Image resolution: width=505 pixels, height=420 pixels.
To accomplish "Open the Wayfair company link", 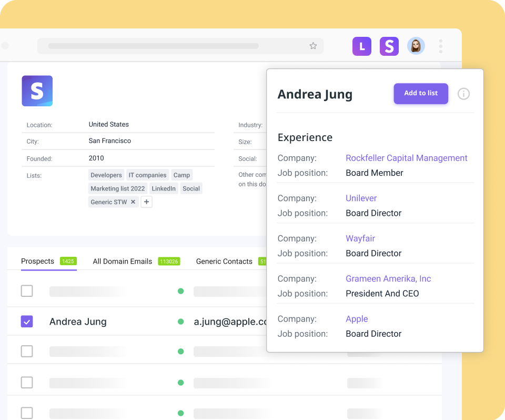I will (x=360, y=238).
